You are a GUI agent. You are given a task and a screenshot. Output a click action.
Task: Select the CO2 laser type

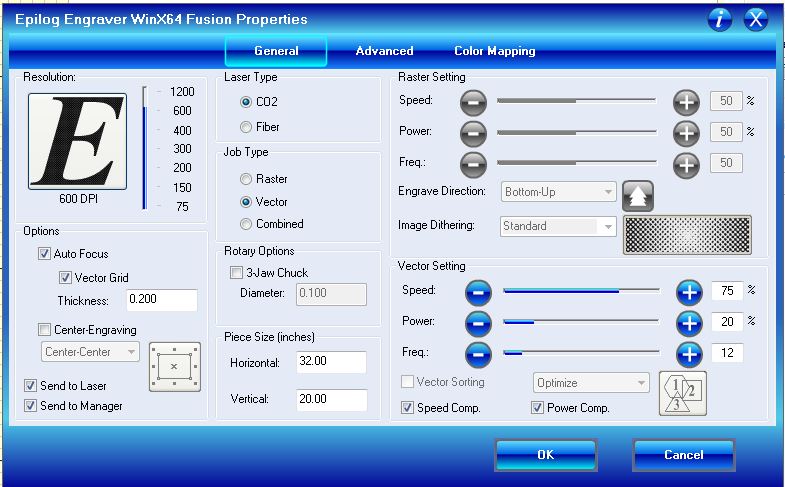pyautogui.click(x=246, y=102)
